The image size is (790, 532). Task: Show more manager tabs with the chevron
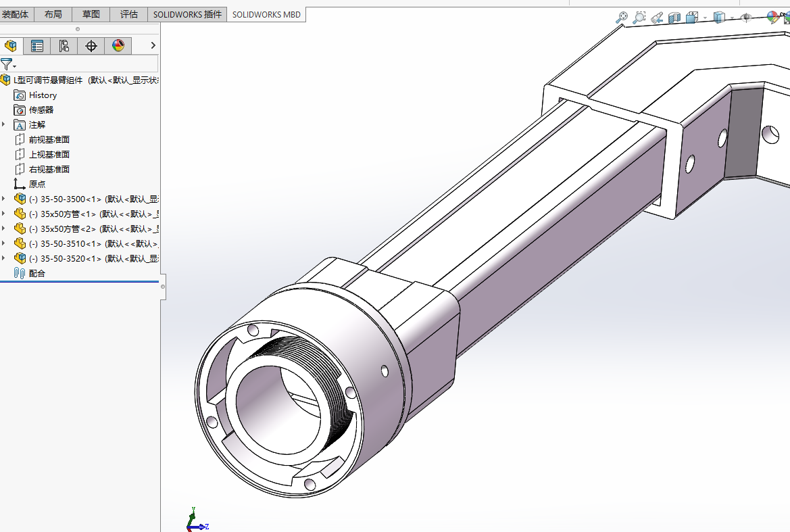(153, 45)
